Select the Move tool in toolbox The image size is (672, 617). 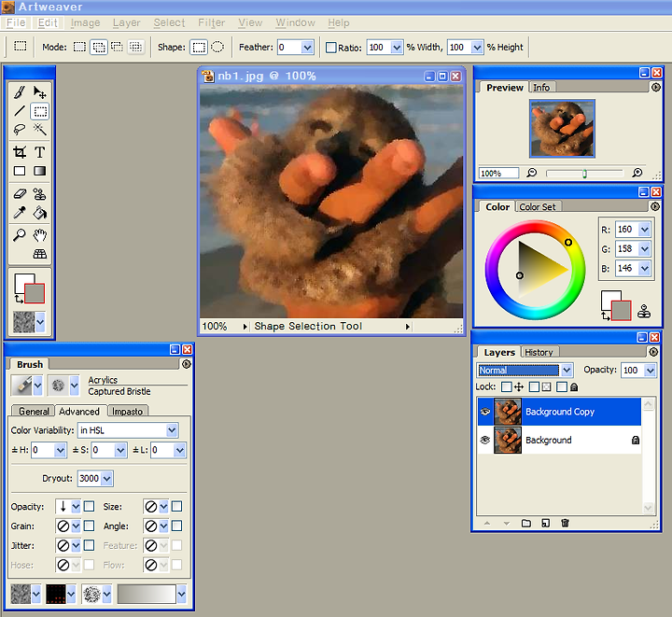pyautogui.click(x=40, y=92)
